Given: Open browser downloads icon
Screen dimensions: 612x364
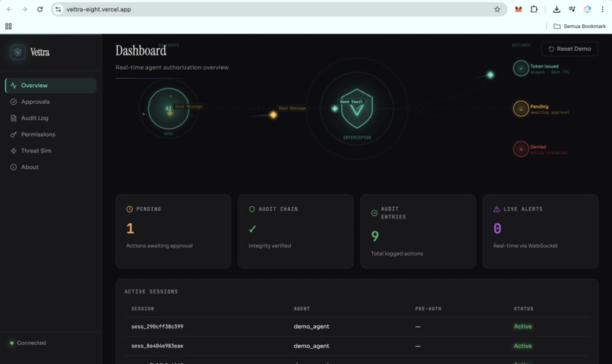Looking at the screenshot, I should coord(557,9).
